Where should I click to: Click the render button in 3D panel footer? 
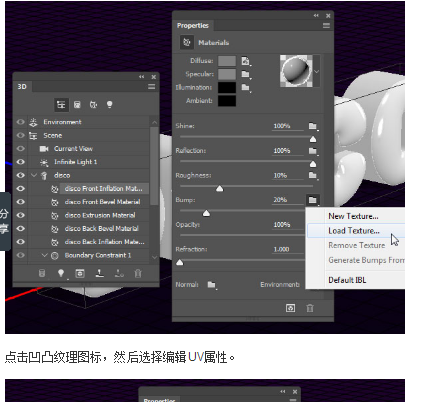(x=80, y=274)
